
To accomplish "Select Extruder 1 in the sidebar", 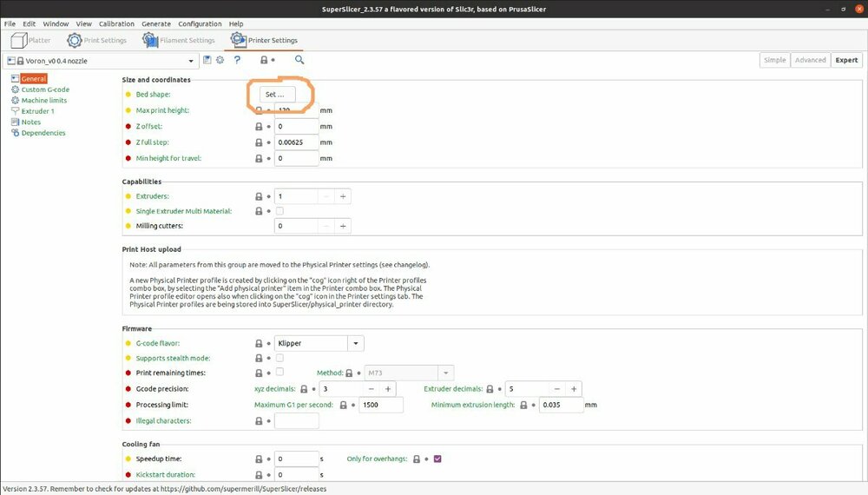I will [x=37, y=111].
